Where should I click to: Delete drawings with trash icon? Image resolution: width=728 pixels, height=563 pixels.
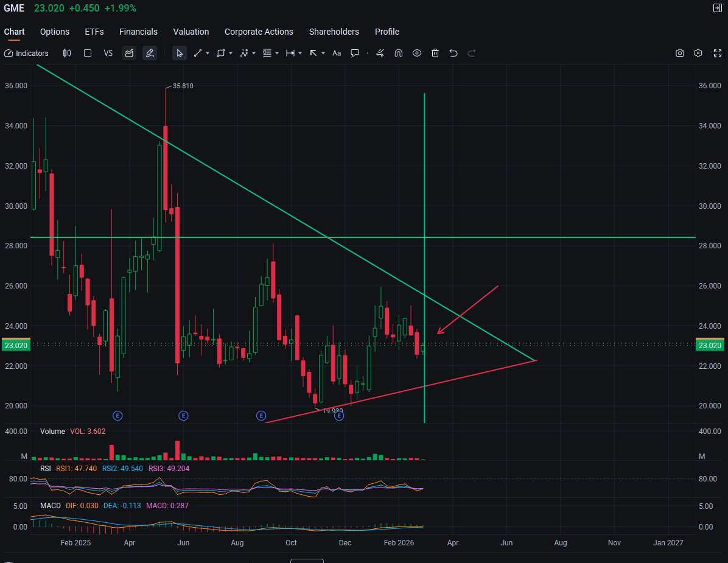[435, 54]
